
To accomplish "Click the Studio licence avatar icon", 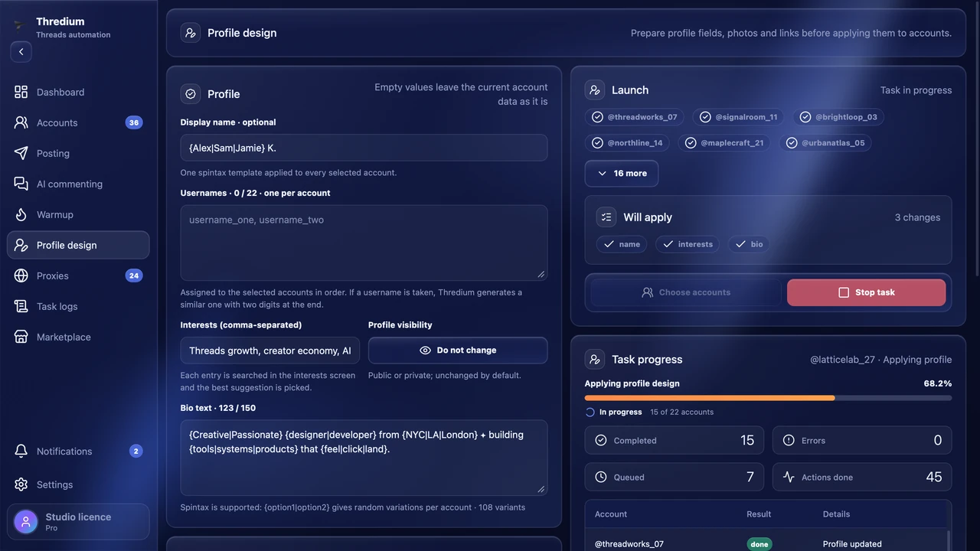I will [x=26, y=522].
